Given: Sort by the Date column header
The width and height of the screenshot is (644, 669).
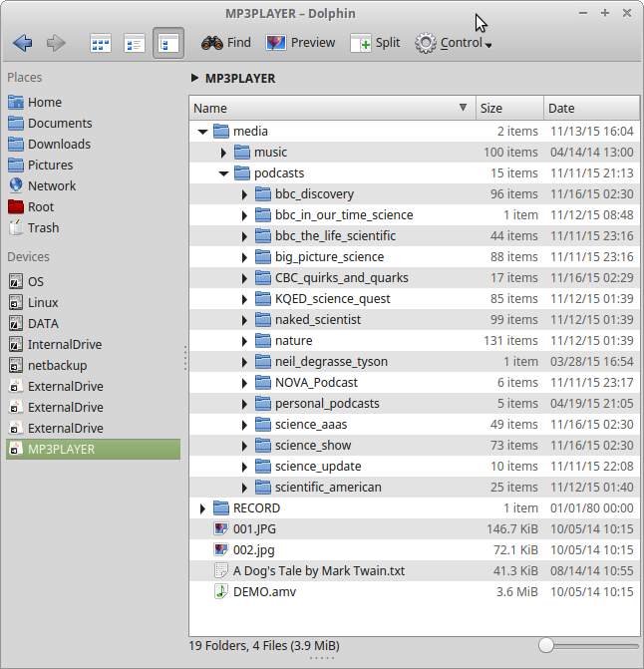Looking at the screenshot, I should 590,108.
